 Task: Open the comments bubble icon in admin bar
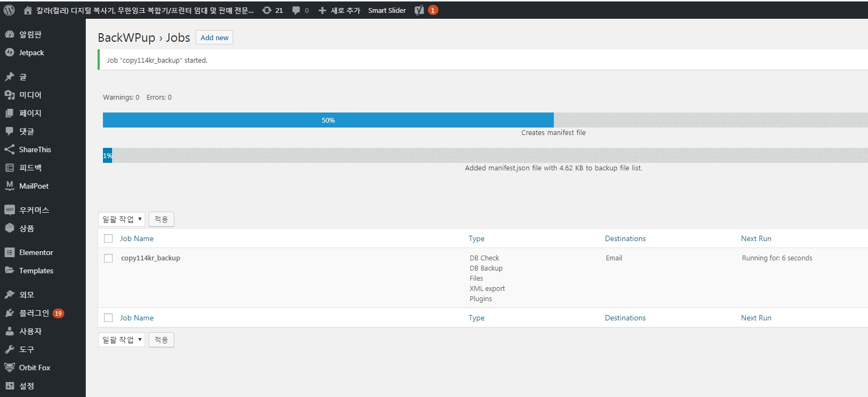296,10
